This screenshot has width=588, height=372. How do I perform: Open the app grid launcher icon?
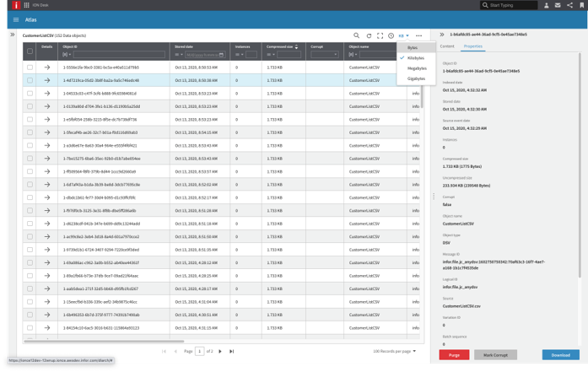(x=26, y=5)
